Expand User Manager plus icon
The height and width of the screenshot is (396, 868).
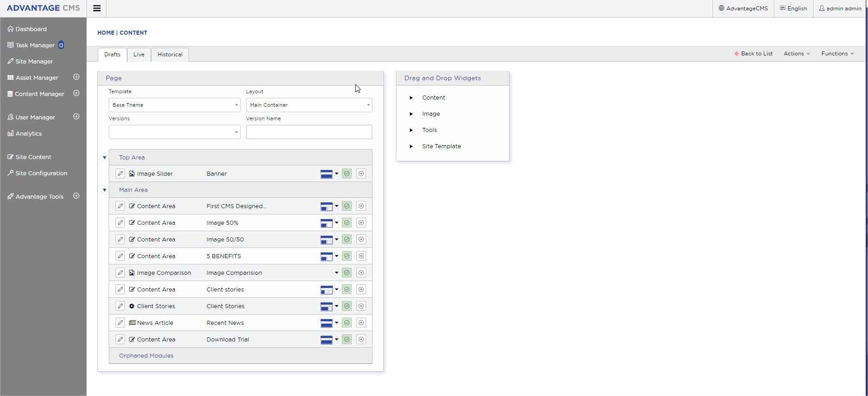(76, 117)
